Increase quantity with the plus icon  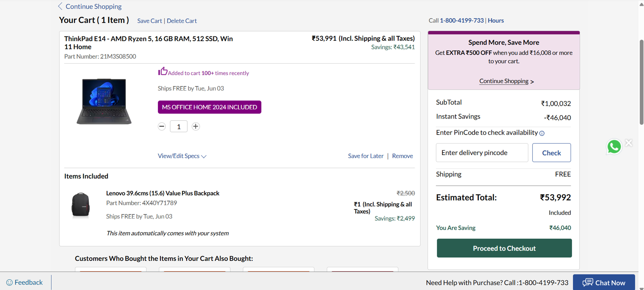point(196,126)
